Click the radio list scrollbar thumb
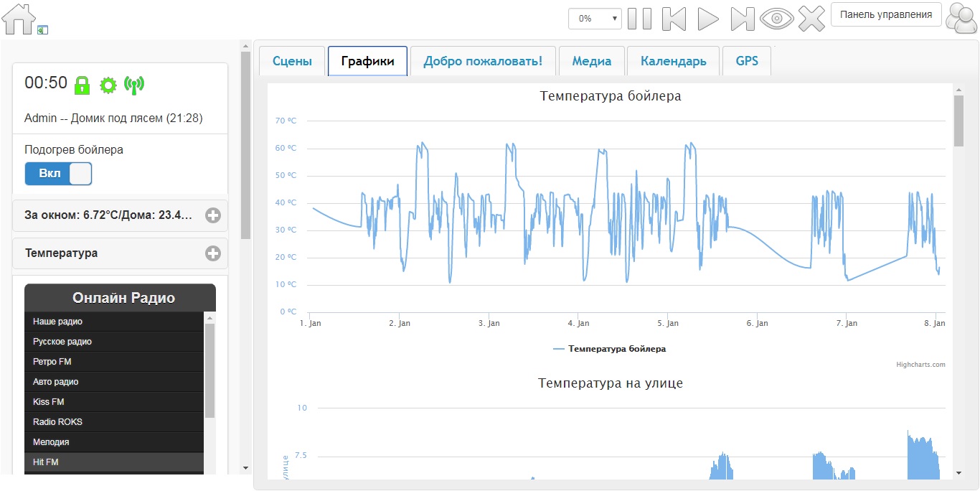Image resolution: width=980 pixels, height=491 pixels. [210, 370]
